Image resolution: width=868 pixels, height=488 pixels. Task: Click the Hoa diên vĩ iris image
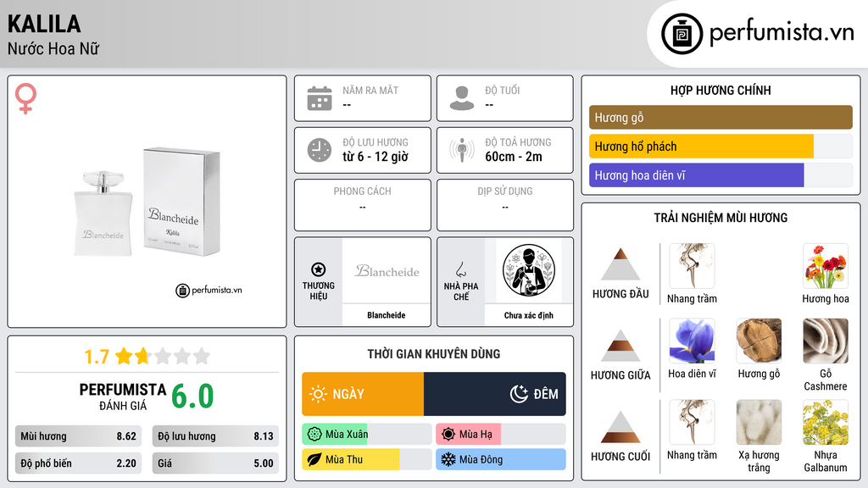coord(692,341)
